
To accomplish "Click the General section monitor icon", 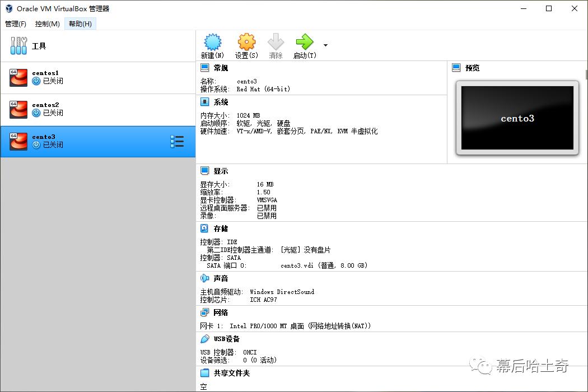I will (x=205, y=68).
